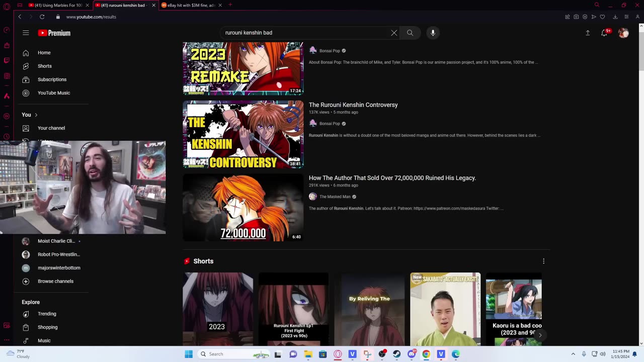Screen dimensions: 644x362
Task: Click the magnifier search button
Action: [x=410, y=33]
